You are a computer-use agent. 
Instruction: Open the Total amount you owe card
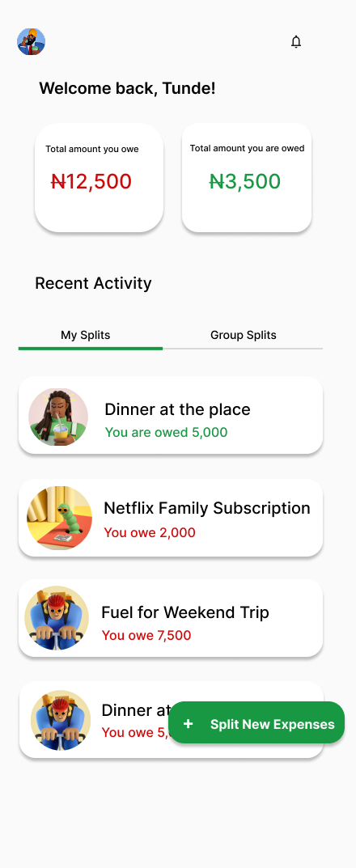[x=99, y=178]
